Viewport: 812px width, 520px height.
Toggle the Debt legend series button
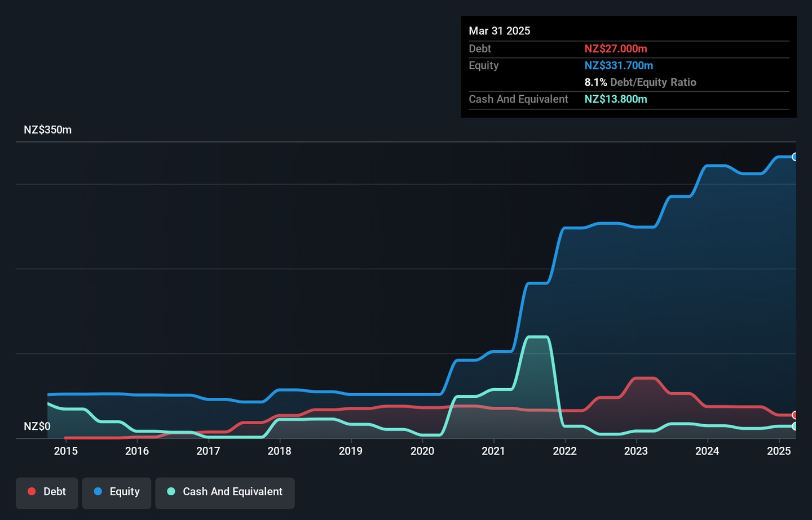47,492
